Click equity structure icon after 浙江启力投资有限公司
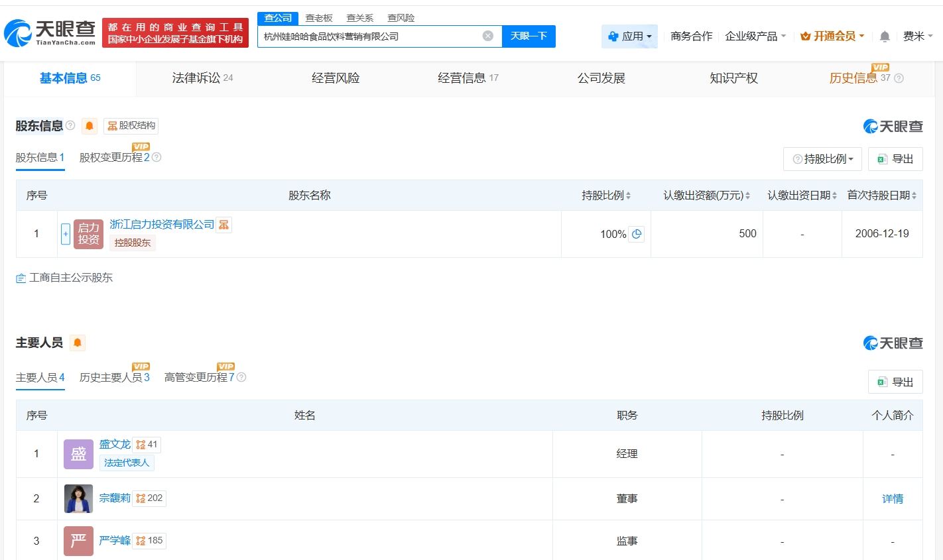Image resolution: width=943 pixels, height=560 pixels. pyautogui.click(x=224, y=225)
